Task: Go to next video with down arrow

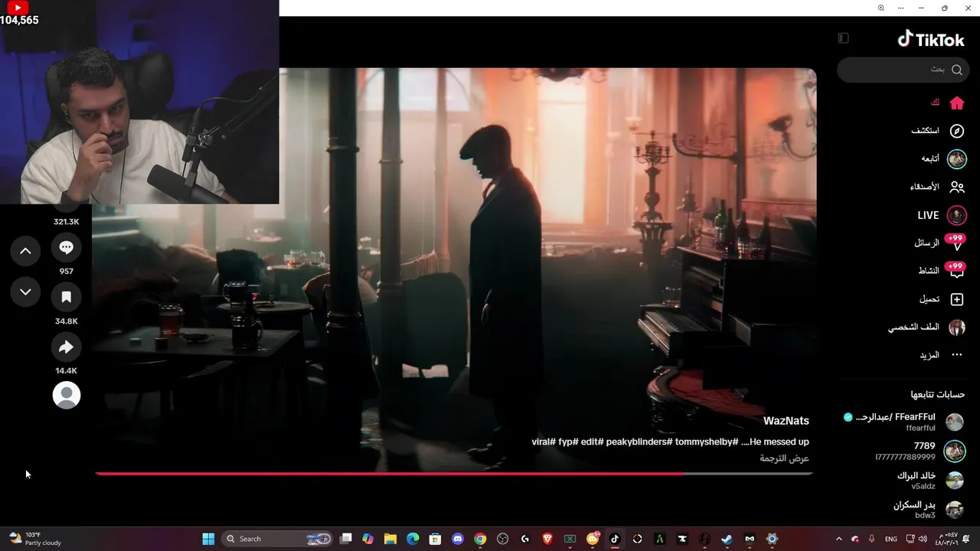Action: (x=25, y=292)
